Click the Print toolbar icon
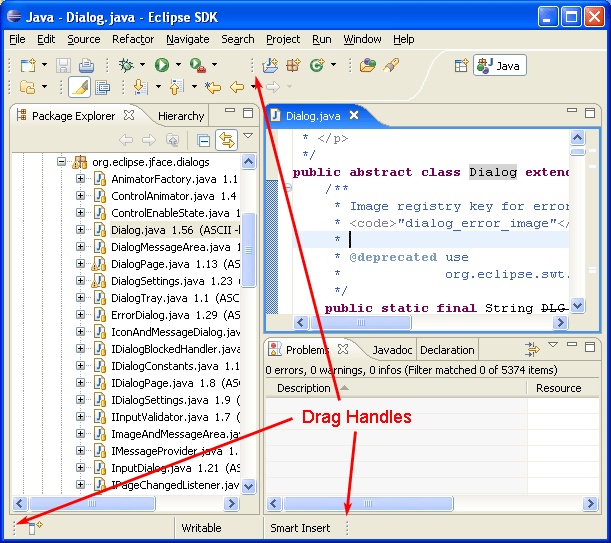The image size is (611, 543). pos(86,65)
